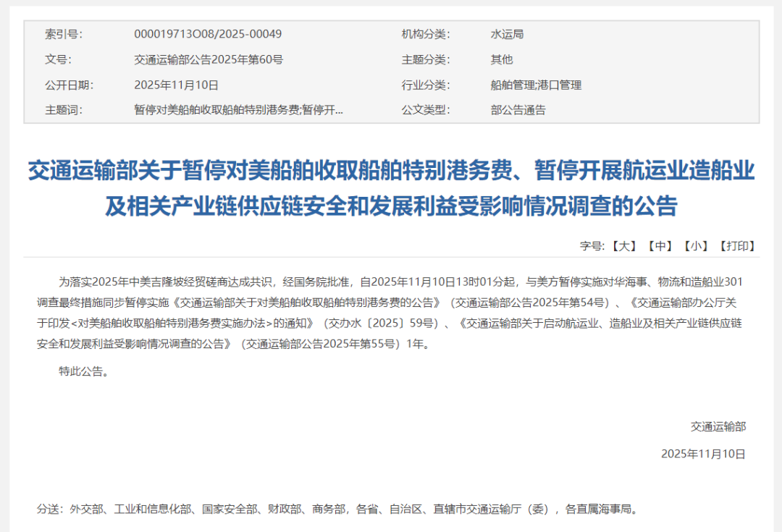The width and height of the screenshot is (782, 532).
Task: Set font size to 小 (small)
Action: (x=696, y=246)
